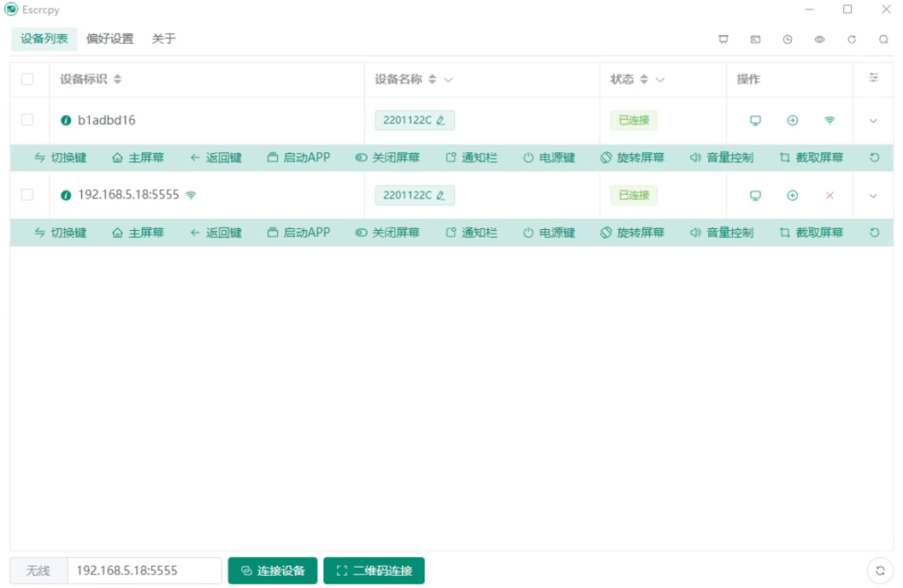Select the checkbox beside 192.168.5.18:5555
903x588 pixels.
click(x=27, y=195)
